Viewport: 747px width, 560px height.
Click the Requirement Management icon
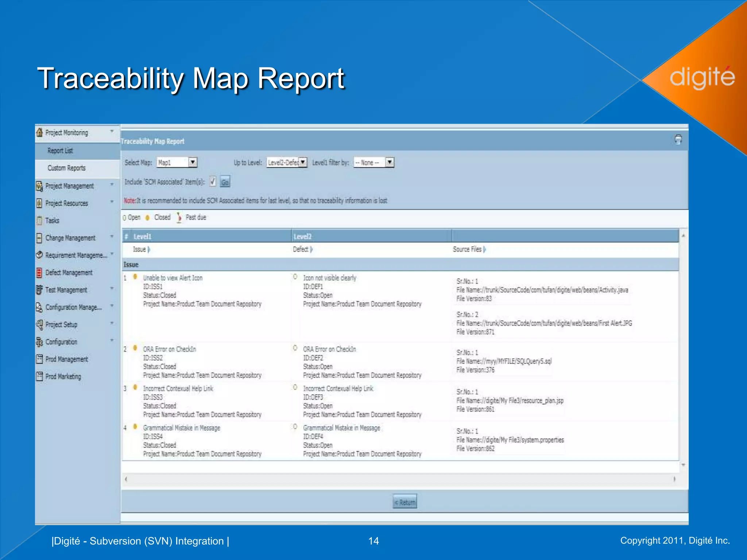pyautogui.click(x=39, y=255)
